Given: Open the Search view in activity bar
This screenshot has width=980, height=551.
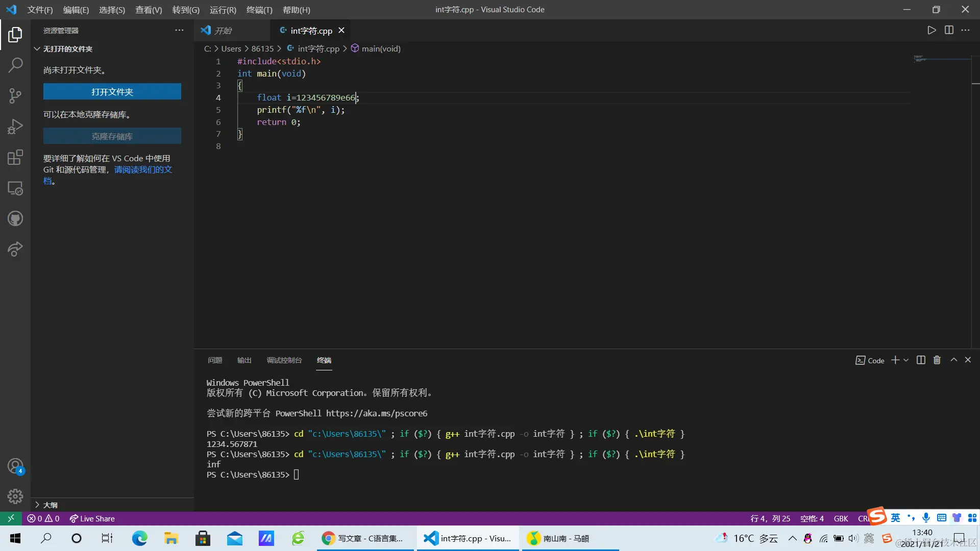Looking at the screenshot, I should (15, 65).
